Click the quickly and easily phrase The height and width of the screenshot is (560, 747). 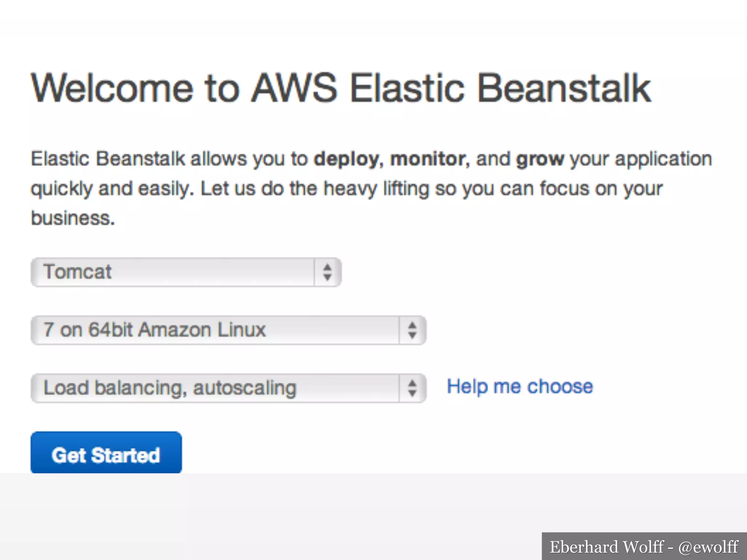(112, 189)
